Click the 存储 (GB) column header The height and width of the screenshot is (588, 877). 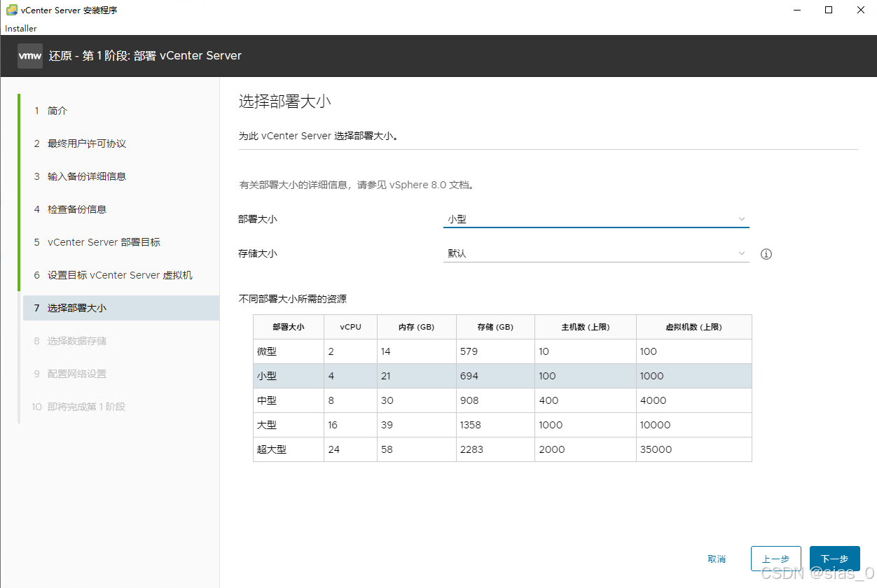(x=495, y=327)
